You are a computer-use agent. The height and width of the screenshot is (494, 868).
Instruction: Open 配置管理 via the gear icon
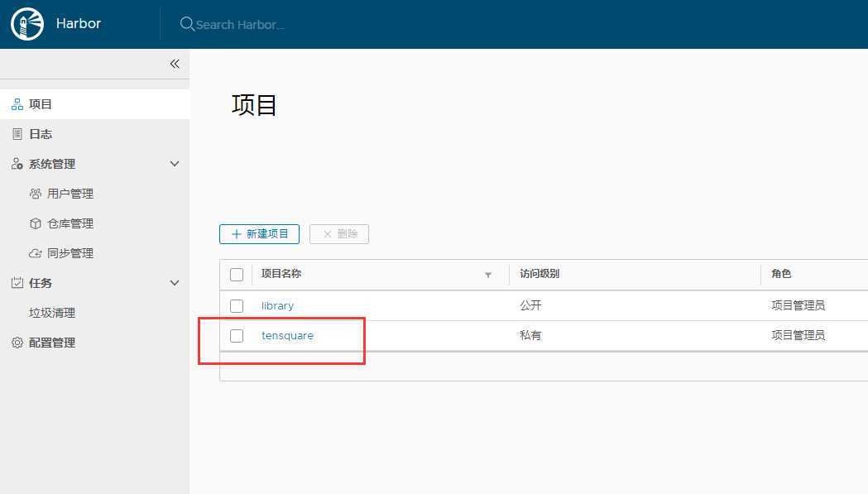17,342
